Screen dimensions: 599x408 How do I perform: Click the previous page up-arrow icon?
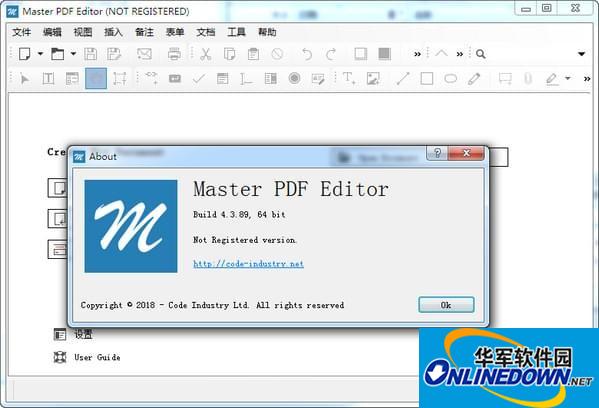441,53
